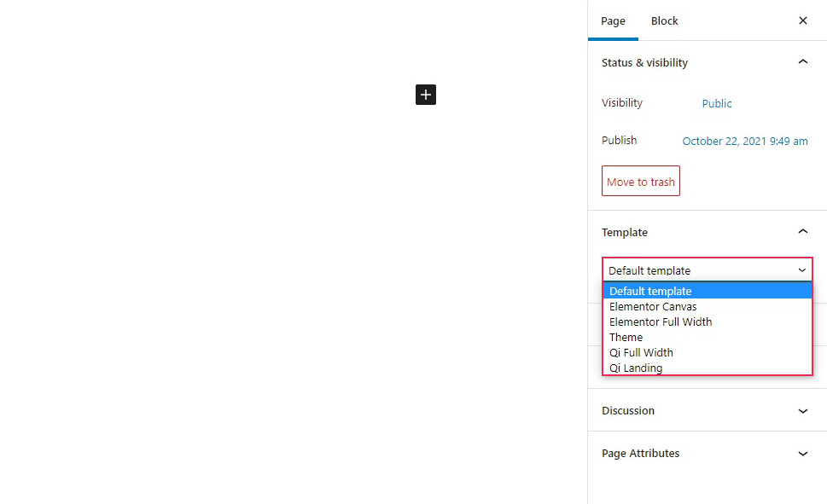Choose Qi Full Width template option

pyautogui.click(x=641, y=352)
